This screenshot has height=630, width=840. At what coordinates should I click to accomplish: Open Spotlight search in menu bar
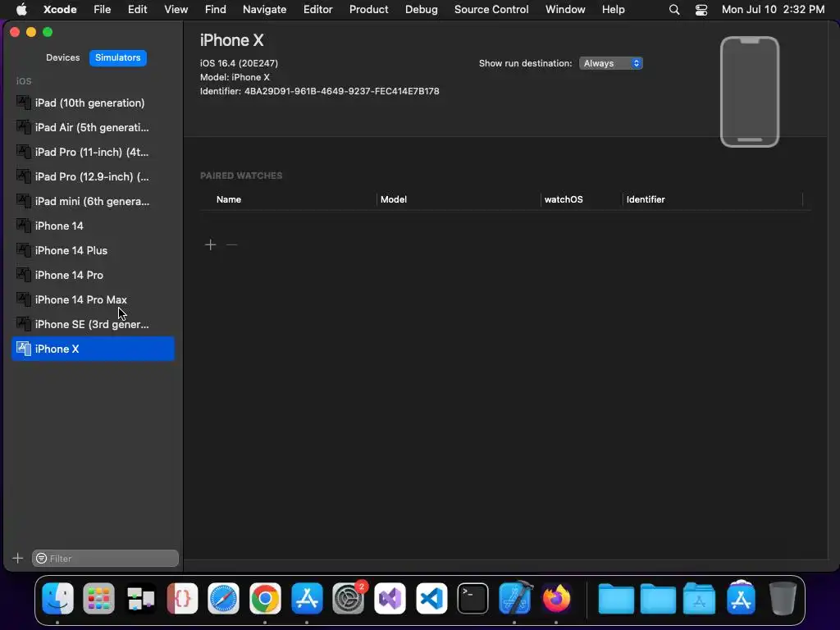[674, 10]
